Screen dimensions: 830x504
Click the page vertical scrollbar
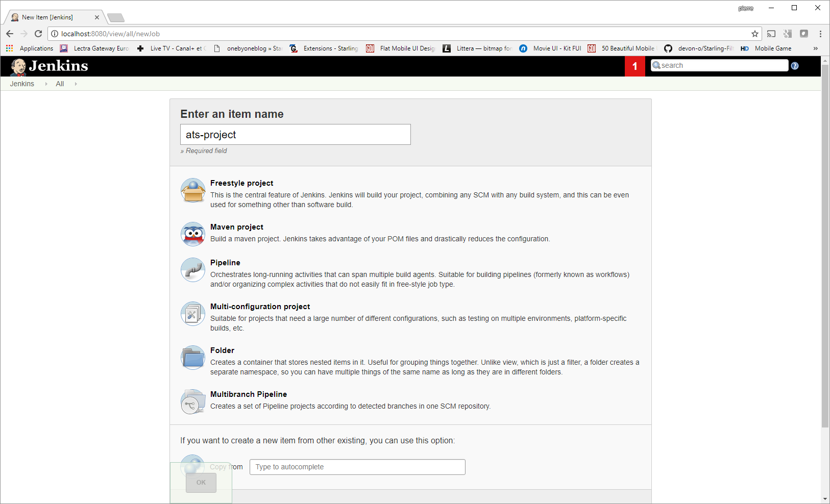825,246
